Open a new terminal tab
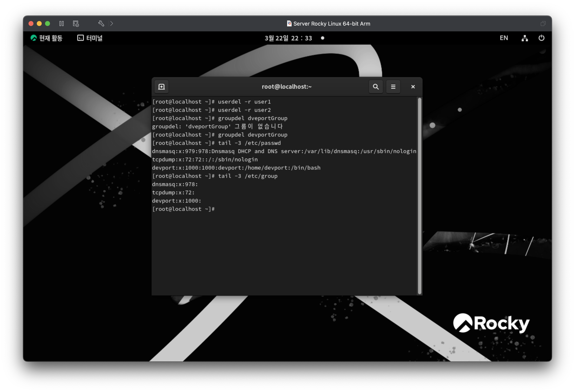The image size is (575, 392). coord(161,87)
